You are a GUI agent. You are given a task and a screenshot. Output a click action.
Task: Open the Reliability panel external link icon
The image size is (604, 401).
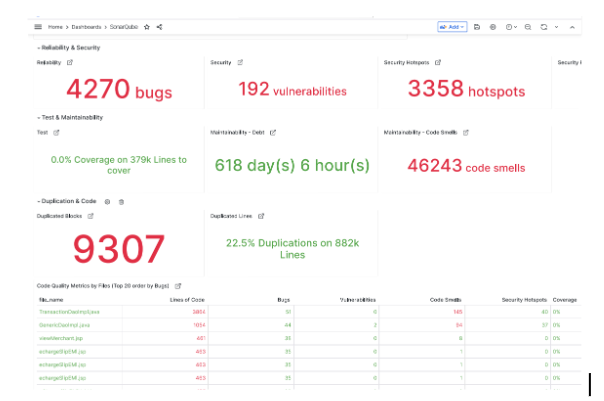click(69, 63)
